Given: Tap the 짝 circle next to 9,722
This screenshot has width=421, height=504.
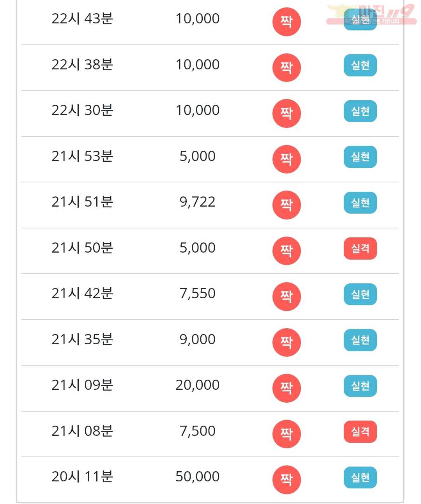Looking at the screenshot, I should tap(287, 205).
